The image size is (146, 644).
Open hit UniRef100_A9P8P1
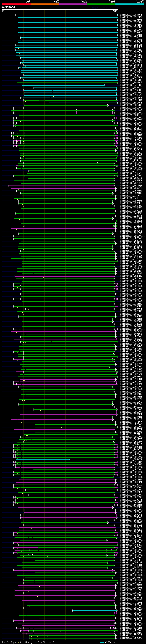click(x=131, y=25)
